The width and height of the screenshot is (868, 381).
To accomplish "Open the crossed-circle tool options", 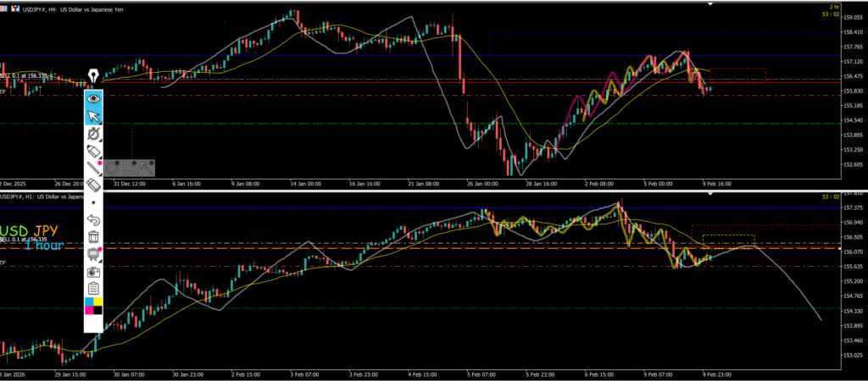I will [93, 134].
